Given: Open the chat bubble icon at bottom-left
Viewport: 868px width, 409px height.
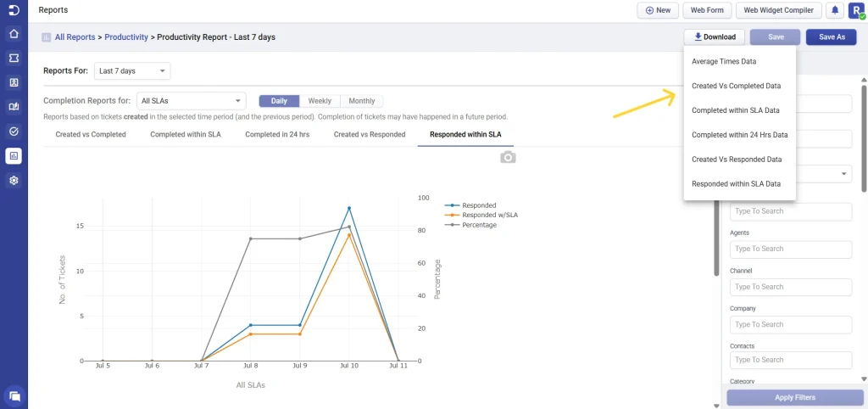Looking at the screenshot, I should [15, 395].
